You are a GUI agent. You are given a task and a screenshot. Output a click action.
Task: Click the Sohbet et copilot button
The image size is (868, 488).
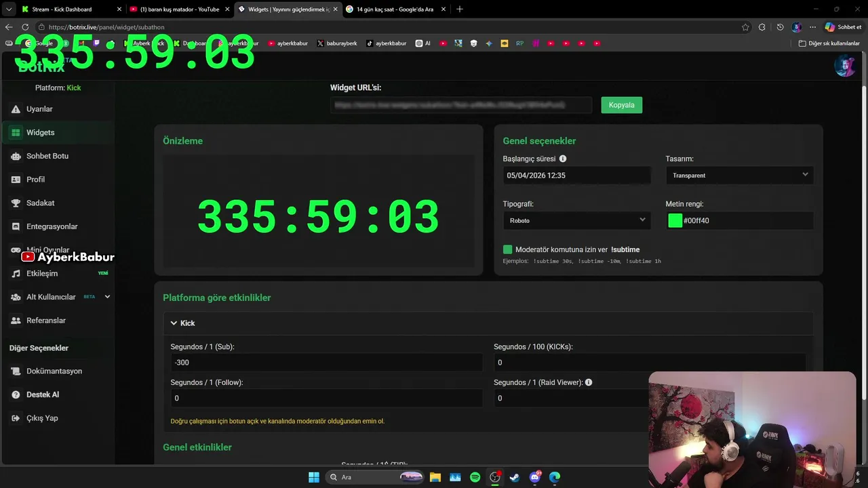tap(843, 27)
